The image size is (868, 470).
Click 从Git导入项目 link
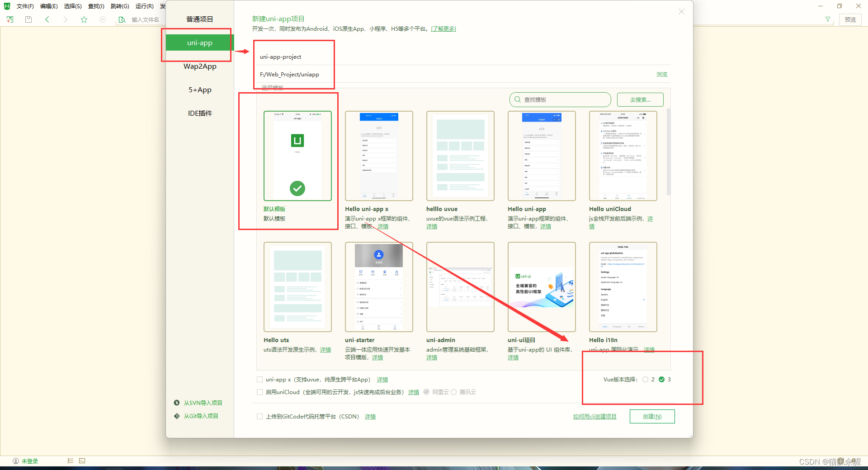[x=201, y=416]
